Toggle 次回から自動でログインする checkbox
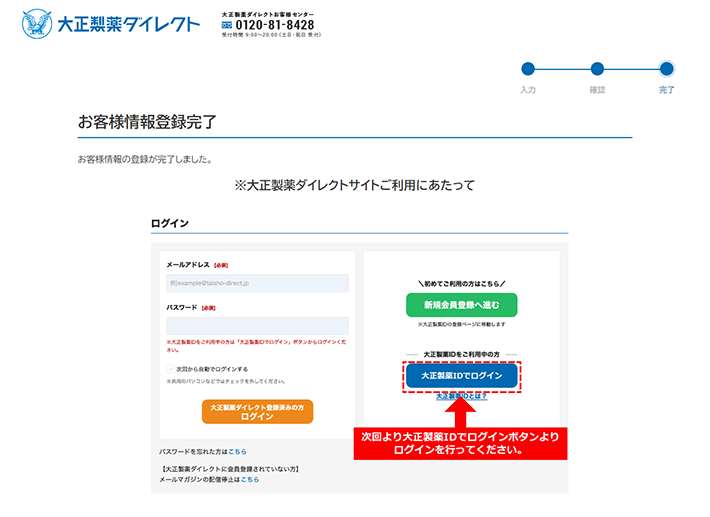Screen dimensions: 710x517 [171, 369]
